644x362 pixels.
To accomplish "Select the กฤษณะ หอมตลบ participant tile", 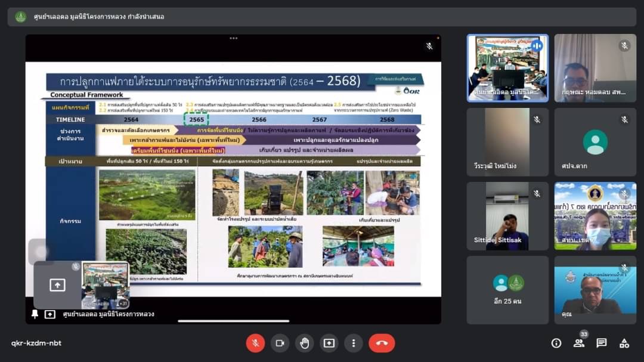I will pos(595,68).
